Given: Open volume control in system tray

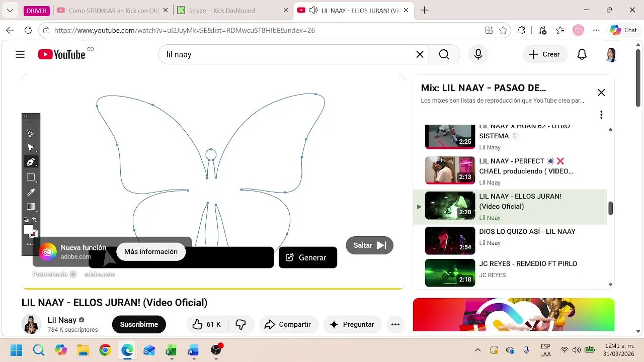Looking at the screenshot, I should pyautogui.click(x=577, y=350).
